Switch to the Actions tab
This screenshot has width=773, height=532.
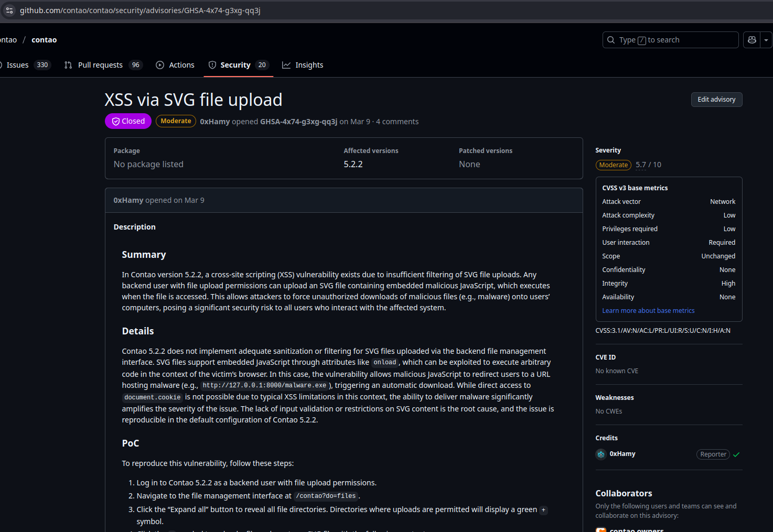tap(175, 65)
